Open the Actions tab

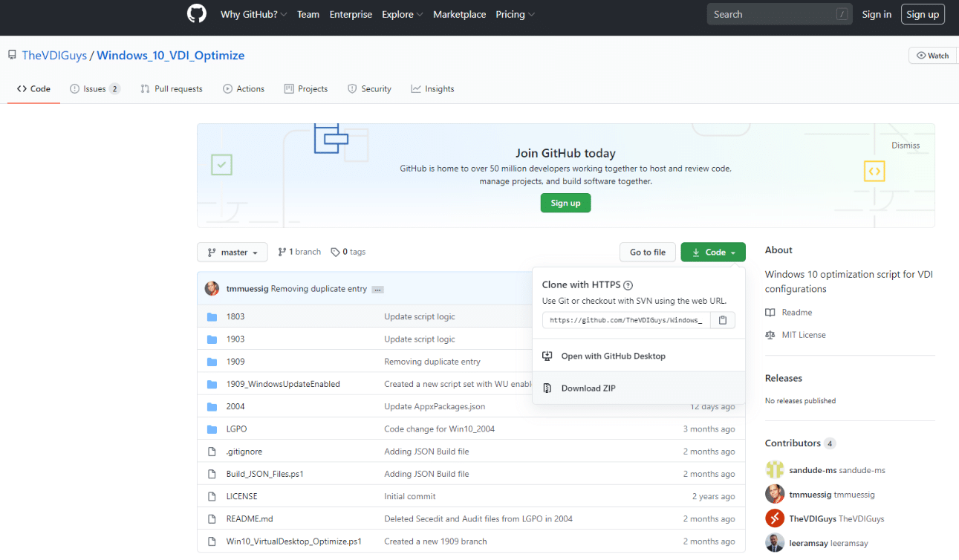[244, 88]
